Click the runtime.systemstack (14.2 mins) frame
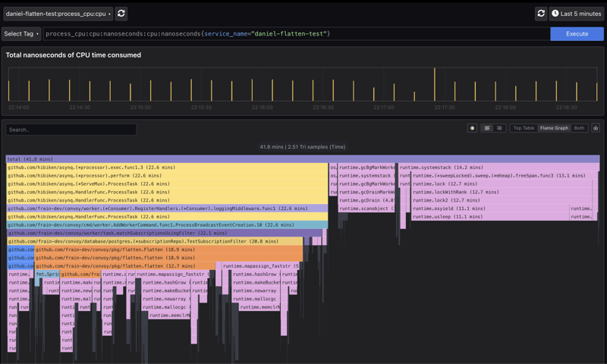 click(498, 168)
